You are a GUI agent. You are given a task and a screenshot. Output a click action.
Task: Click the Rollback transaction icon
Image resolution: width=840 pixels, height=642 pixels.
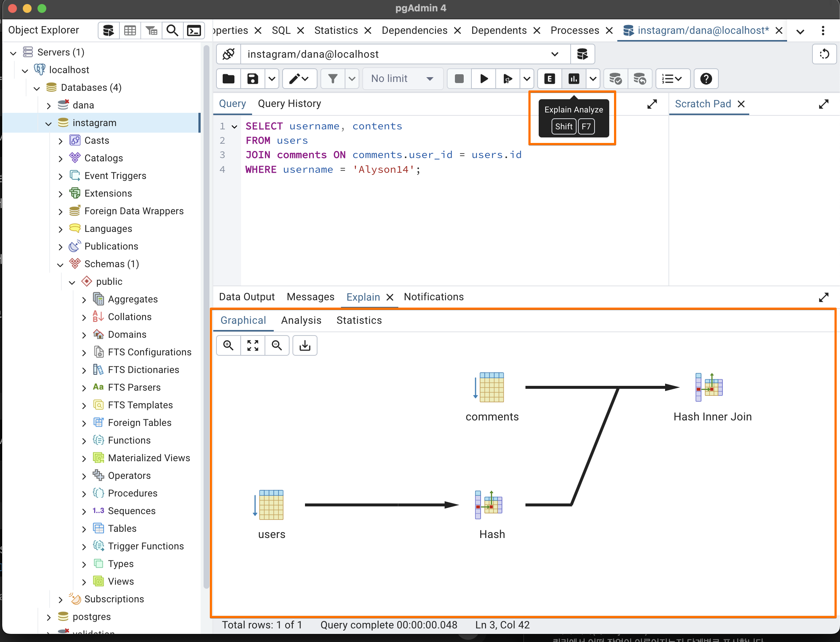coord(640,79)
